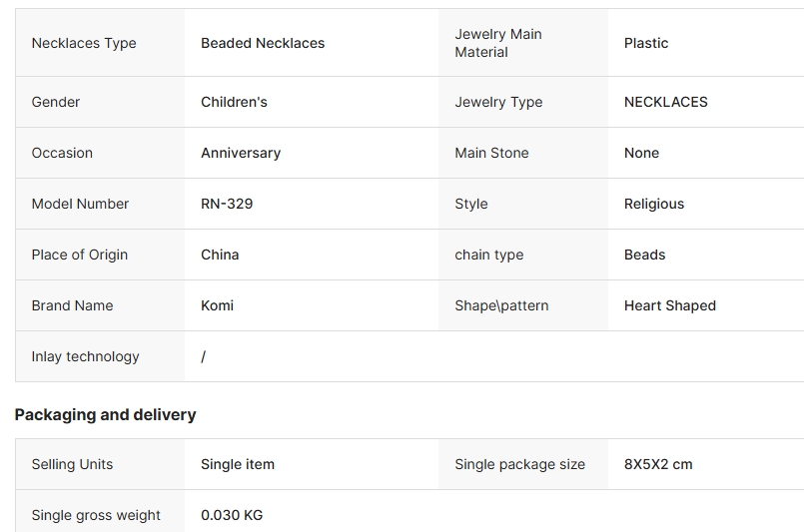Click the "8X5X2 cm" package size value
This screenshot has height=532, width=804.
[x=658, y=464]
